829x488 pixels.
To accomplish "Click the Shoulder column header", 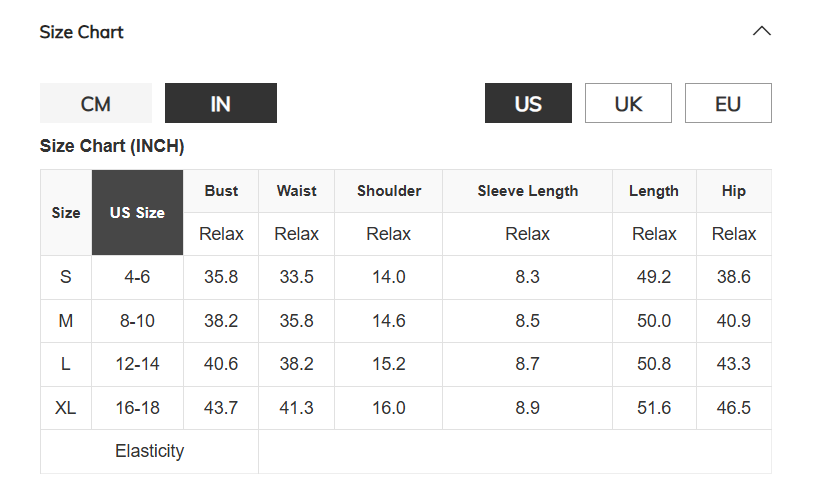I will click(389, 191).
